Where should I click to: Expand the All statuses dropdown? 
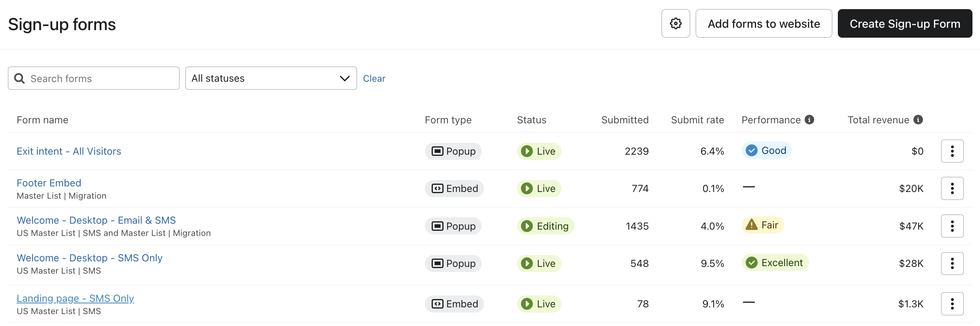(271, 79)
